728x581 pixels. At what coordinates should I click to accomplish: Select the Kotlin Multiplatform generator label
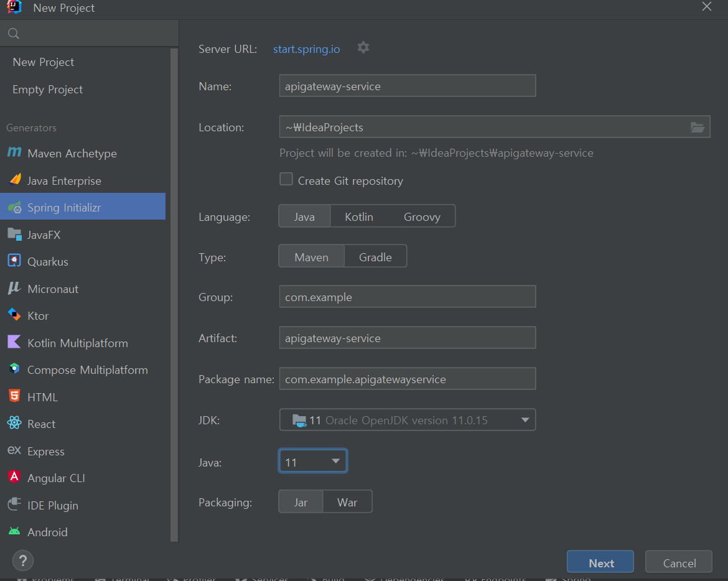[78, 343]
